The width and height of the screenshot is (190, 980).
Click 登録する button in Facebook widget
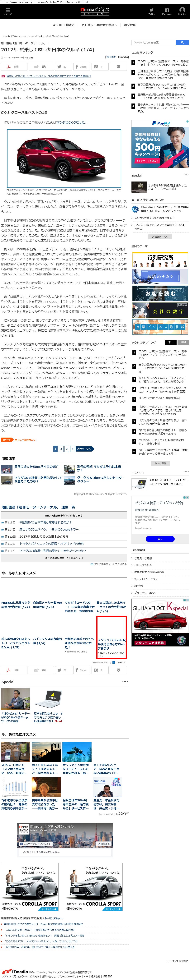tap(104, 843)
